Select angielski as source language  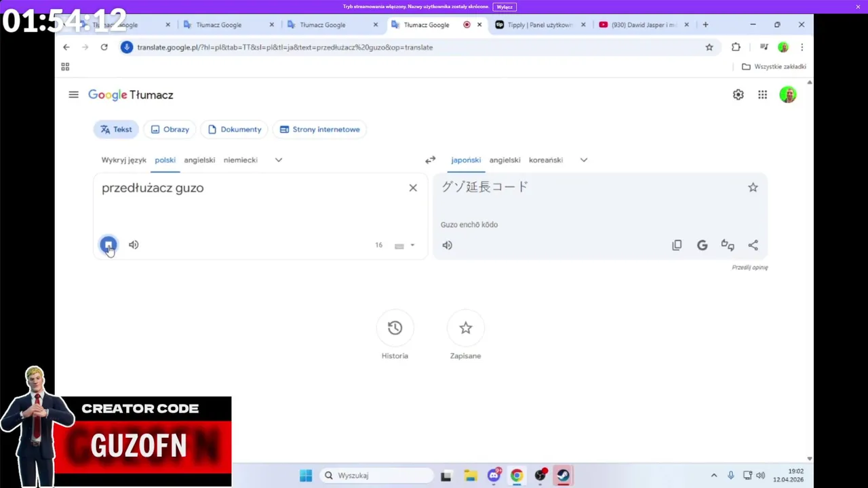pos(199,160)
